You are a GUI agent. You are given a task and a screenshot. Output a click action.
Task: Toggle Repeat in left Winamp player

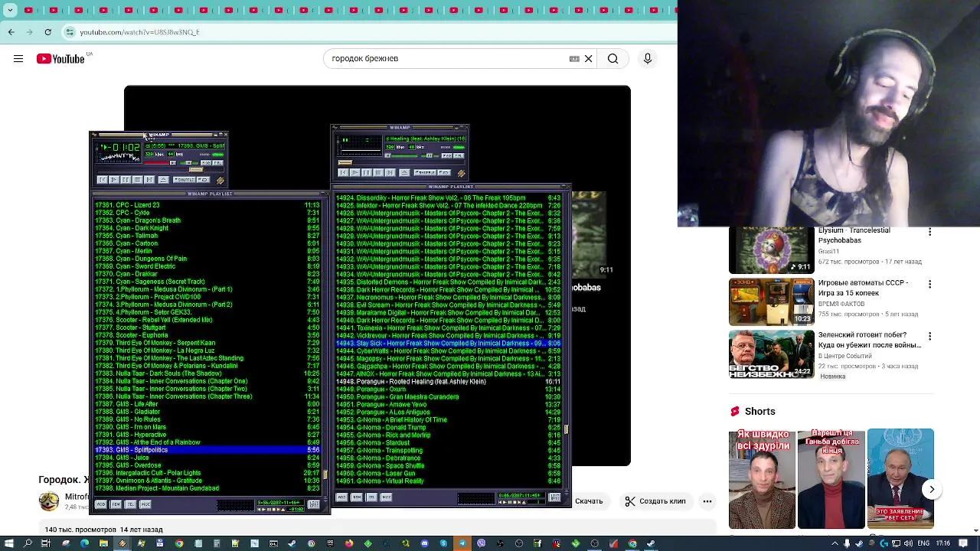point(203,180)
